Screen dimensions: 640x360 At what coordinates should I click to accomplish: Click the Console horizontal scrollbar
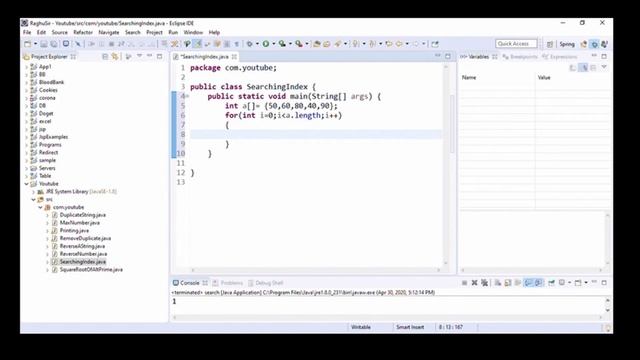click(387, 317)
